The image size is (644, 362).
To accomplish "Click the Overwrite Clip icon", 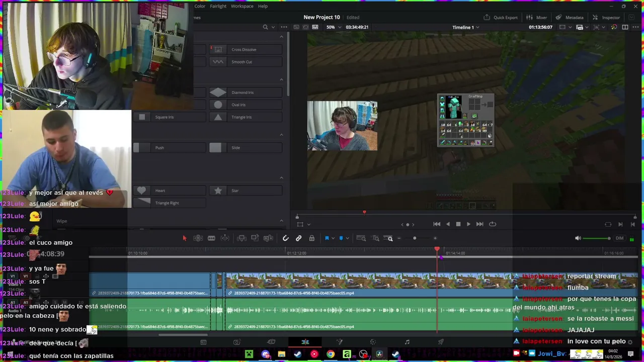I will coord(255,238).
